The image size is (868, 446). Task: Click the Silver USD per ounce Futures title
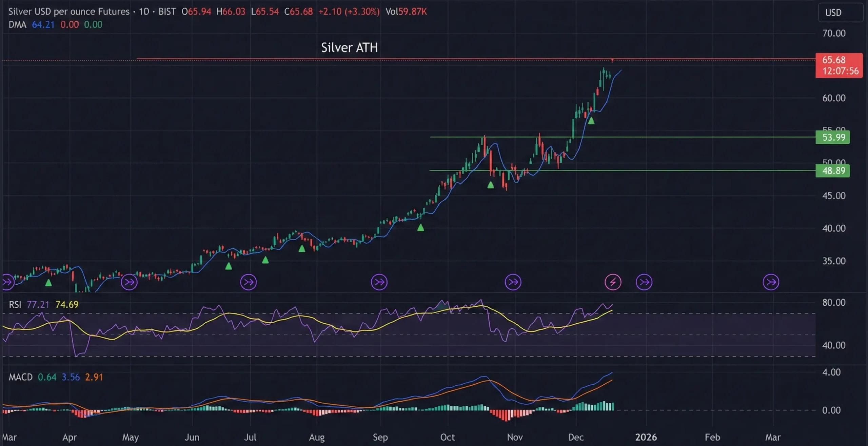[69, 12]
